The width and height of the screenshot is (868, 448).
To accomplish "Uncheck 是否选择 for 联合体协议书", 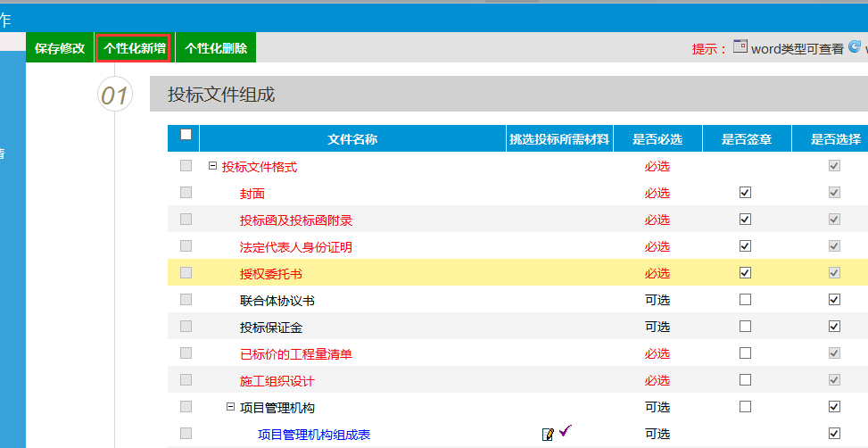I will pos(834,300).
